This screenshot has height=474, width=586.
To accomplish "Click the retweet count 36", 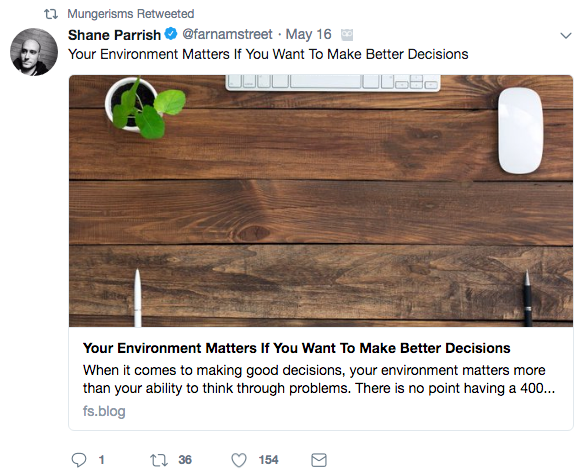I will (x=185, y=460).
